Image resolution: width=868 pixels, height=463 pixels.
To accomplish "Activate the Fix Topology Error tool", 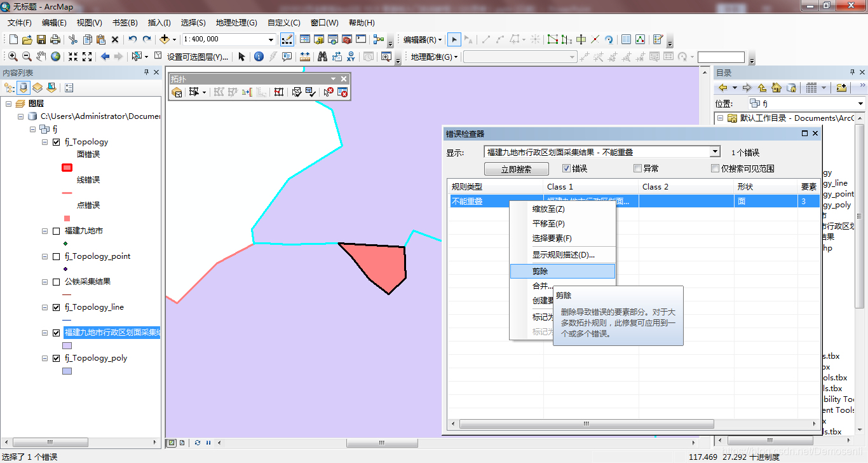I will click(328, 92).
